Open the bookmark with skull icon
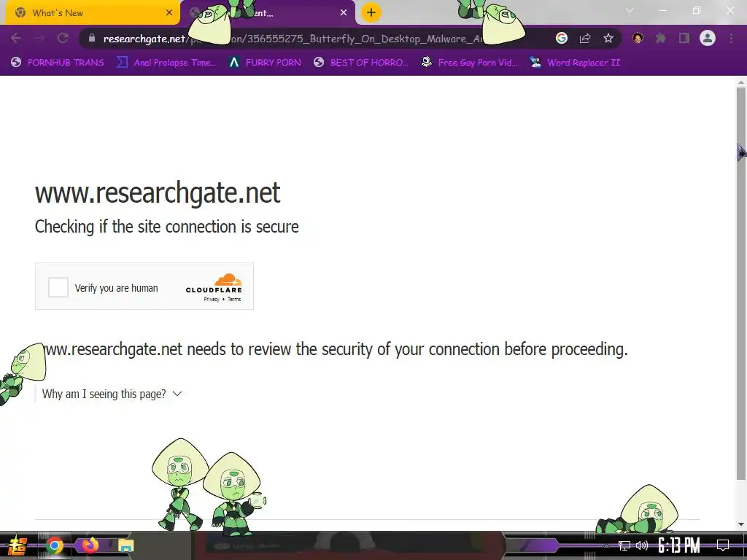 point(469,63)
